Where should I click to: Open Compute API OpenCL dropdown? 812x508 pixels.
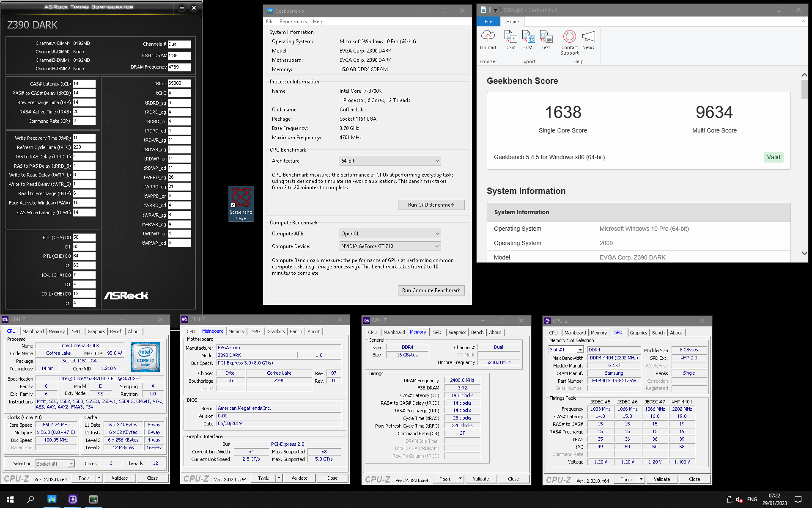(390, 234)
